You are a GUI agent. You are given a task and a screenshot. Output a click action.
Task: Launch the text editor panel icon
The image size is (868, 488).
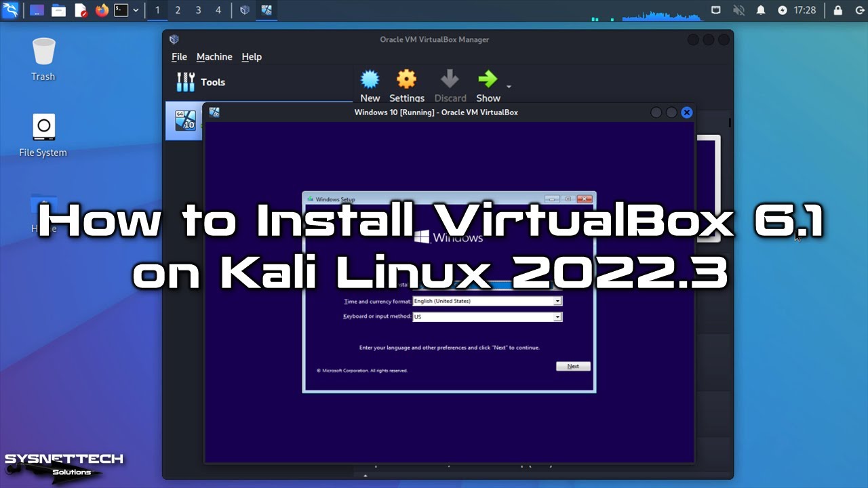tap(81, 10)
